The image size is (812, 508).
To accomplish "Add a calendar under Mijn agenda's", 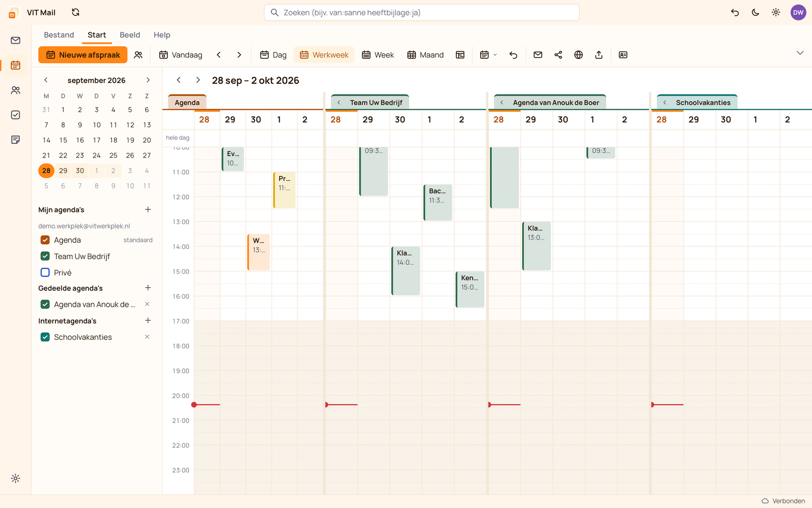I will [148, 209].
